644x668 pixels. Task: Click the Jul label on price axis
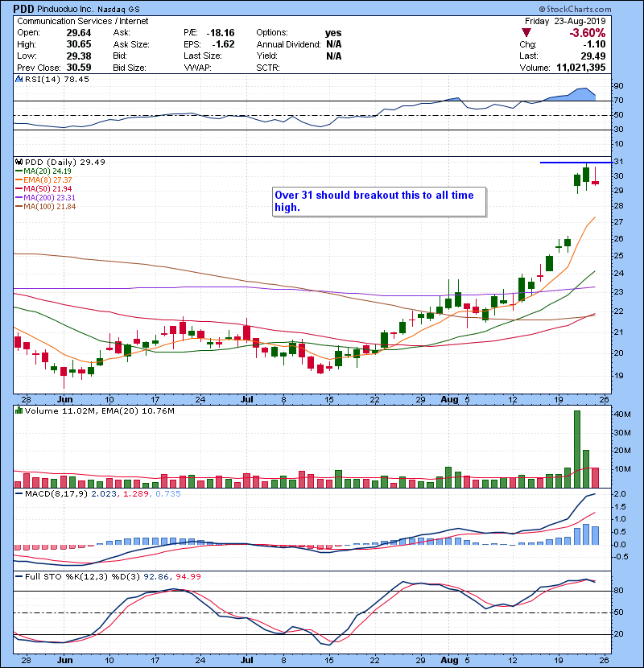coord(247,399)
